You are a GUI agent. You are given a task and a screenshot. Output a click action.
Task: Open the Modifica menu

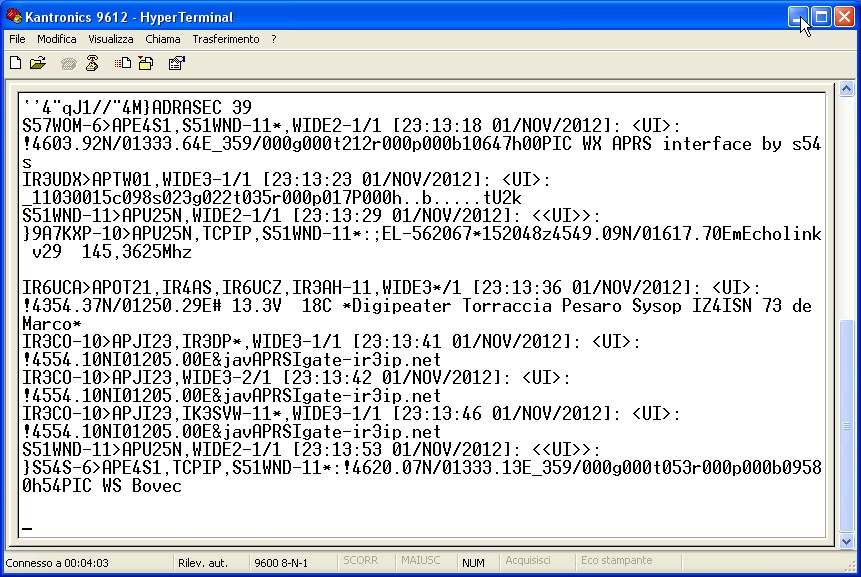click(x=57, y=39)
